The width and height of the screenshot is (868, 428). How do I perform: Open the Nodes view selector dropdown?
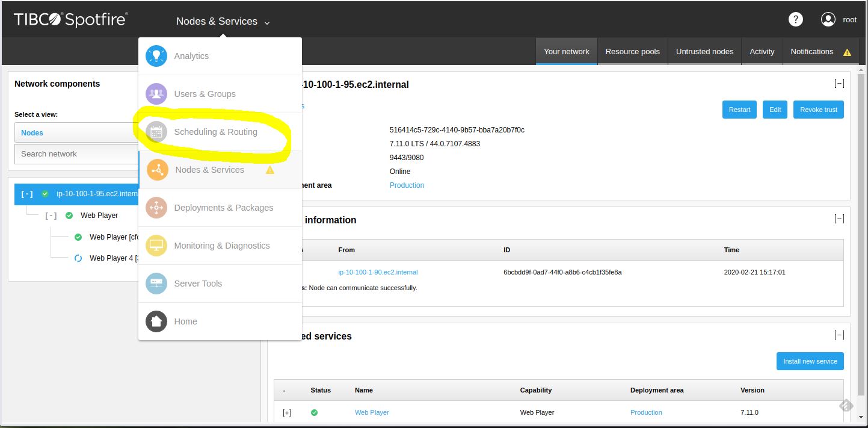(x=77, y=132)
